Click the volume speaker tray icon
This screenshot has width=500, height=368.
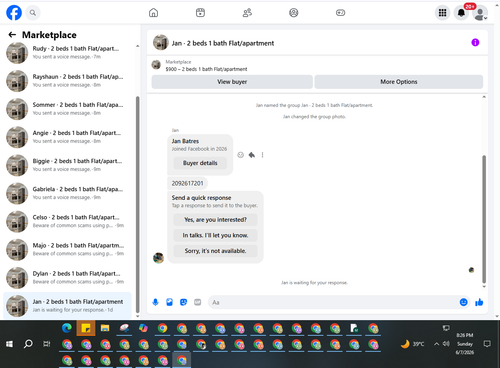(446, 343)
